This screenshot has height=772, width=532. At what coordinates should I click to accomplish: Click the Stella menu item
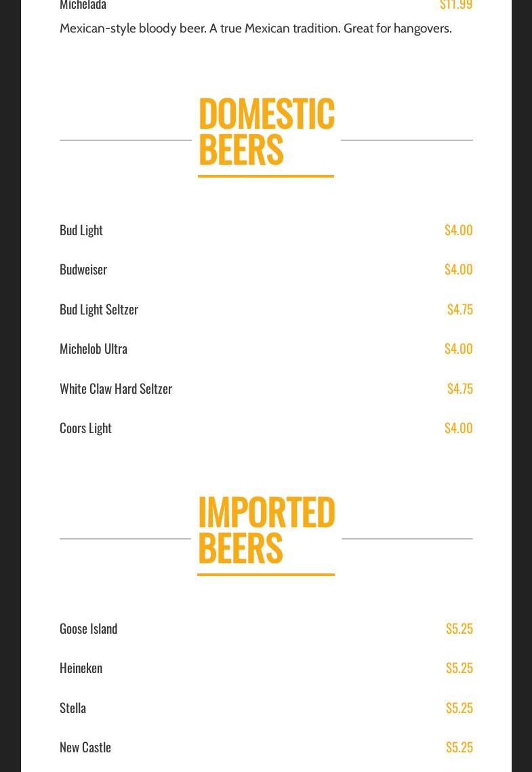click(x=73, y=708)
